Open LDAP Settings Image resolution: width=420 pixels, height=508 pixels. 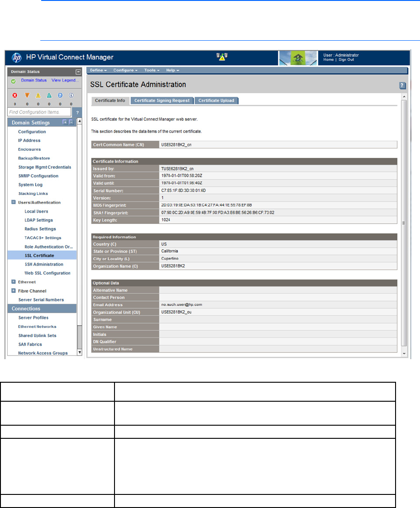click(38, 220)
